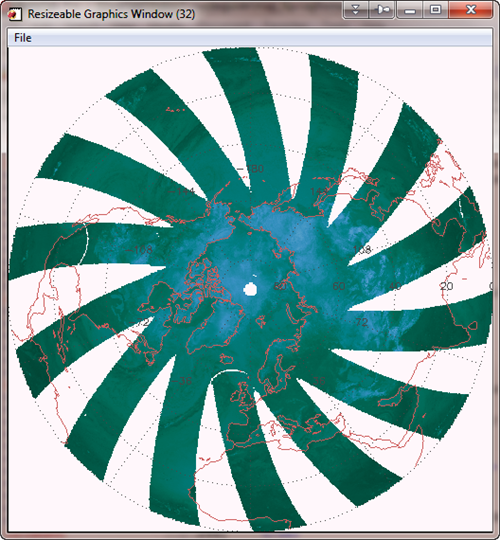500x540 pixels.
Task: Close the Resizeable Graphics Window
Action: [x=470, y=10]
